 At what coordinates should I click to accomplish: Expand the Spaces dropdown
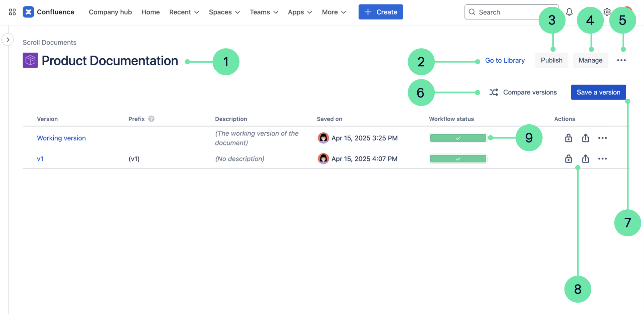click(224, 12)
